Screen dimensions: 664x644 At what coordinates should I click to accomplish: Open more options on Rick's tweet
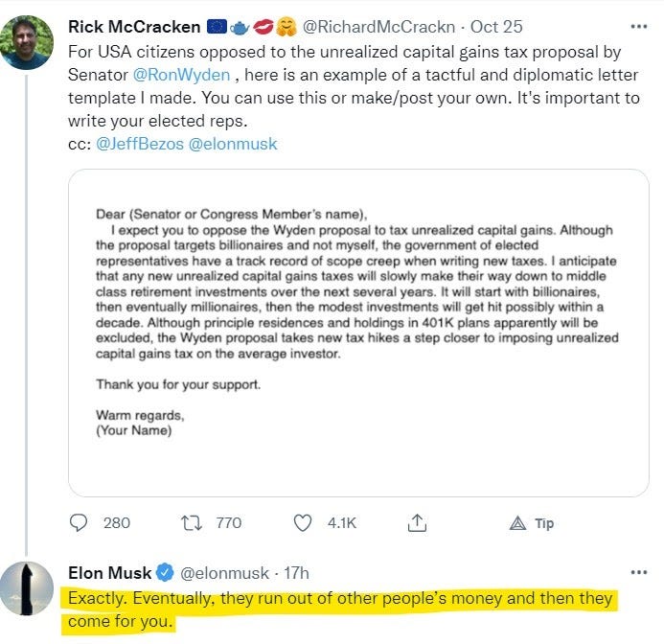pos(638,26)
